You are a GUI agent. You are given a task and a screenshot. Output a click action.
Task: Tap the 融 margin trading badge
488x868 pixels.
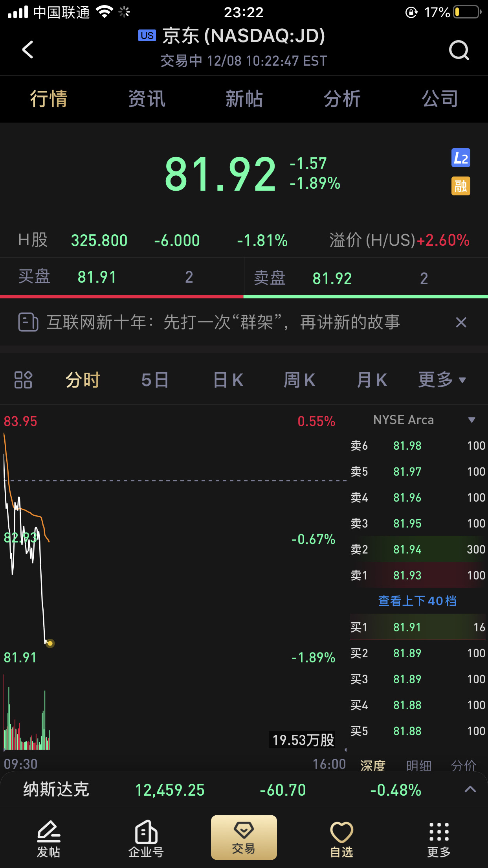click(x=460, y=186)
